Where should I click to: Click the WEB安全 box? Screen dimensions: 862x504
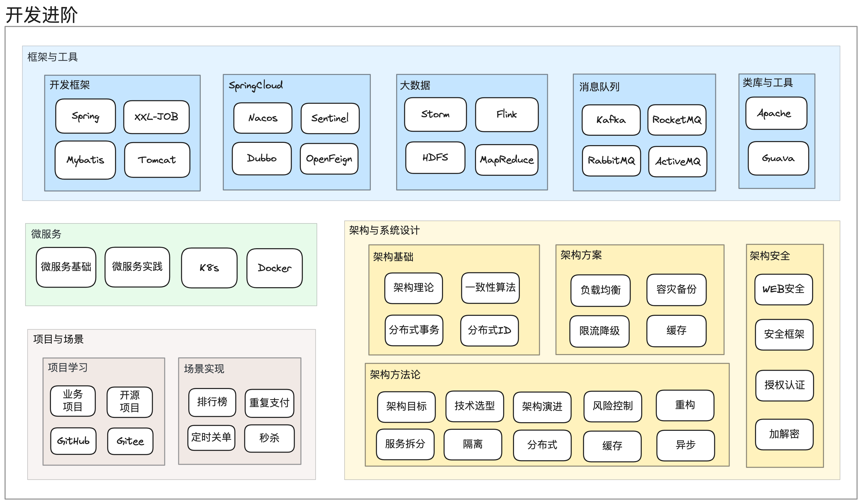[784, 289]
